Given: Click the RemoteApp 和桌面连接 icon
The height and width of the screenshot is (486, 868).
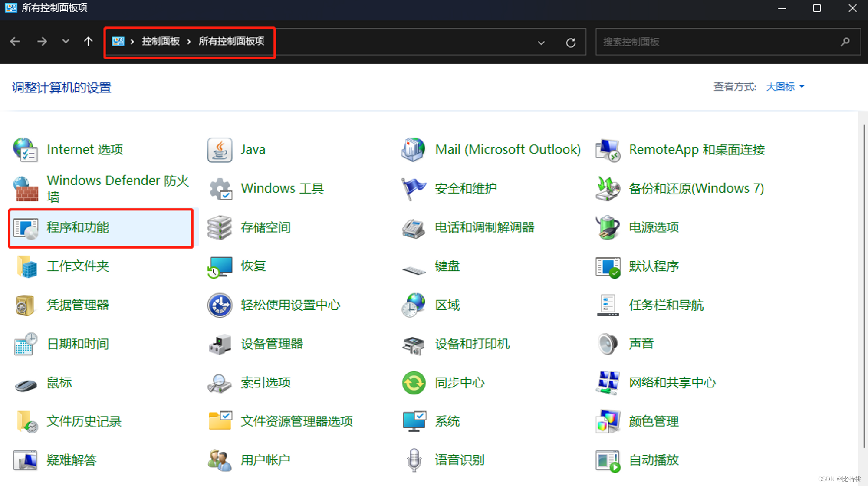Looking at the screenshot, I should point(608,150).
